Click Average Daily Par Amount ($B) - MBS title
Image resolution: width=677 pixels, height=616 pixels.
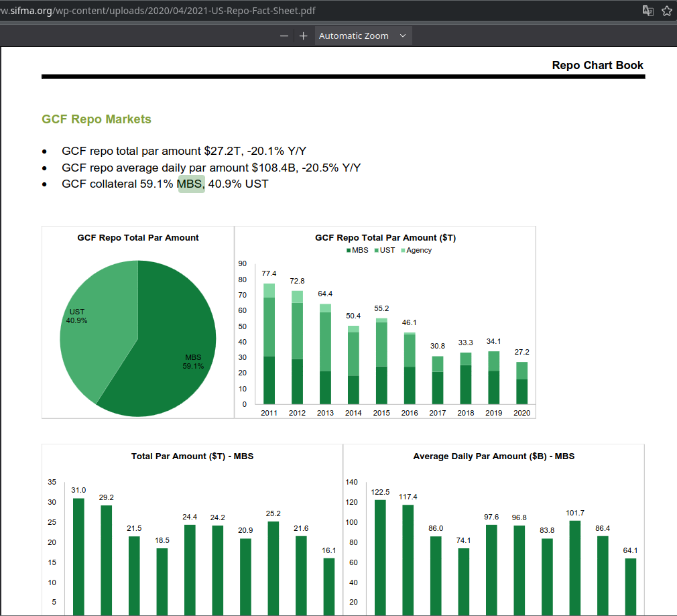[493, 456]
